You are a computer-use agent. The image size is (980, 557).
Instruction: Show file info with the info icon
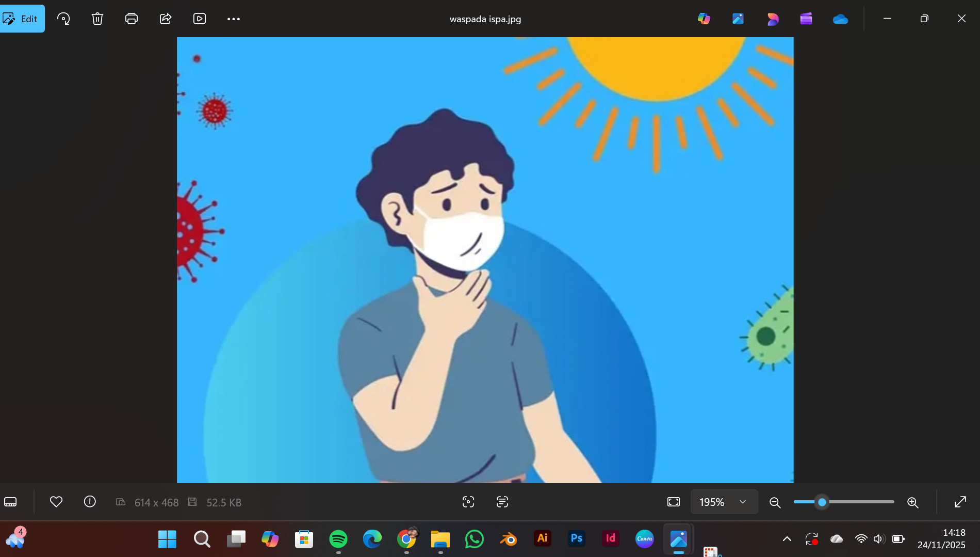(90, 502)
